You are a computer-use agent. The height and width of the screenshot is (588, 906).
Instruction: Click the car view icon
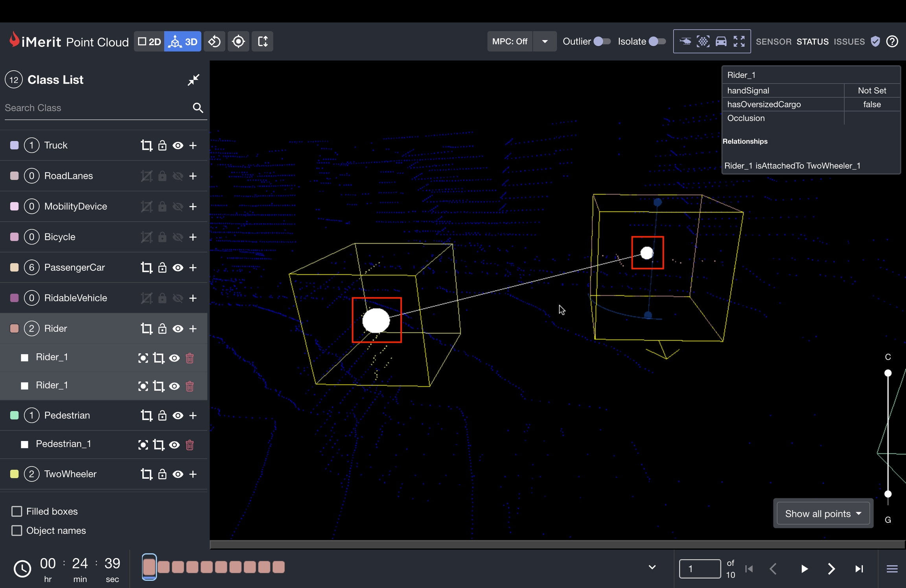(721, 41)
